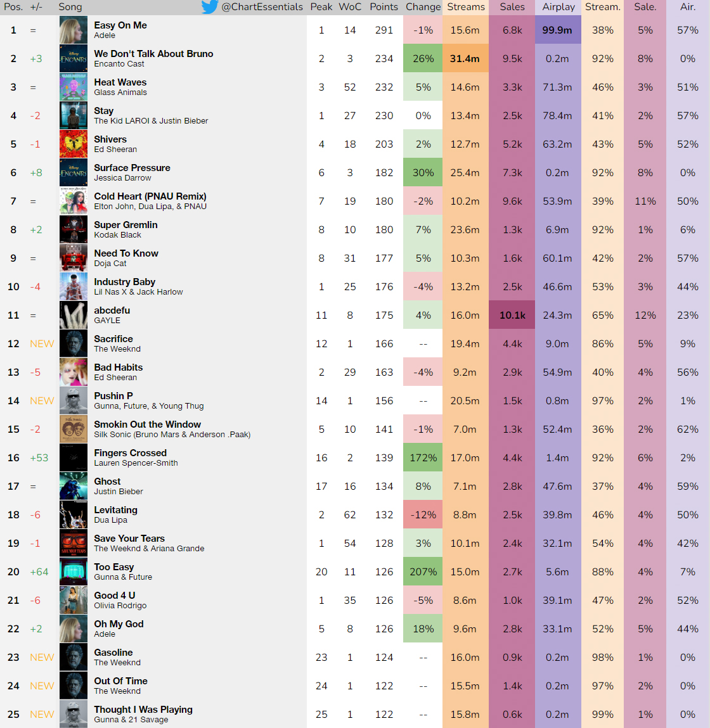
Task: Click the Twitter bird icon in header
Action: [210, 7]
